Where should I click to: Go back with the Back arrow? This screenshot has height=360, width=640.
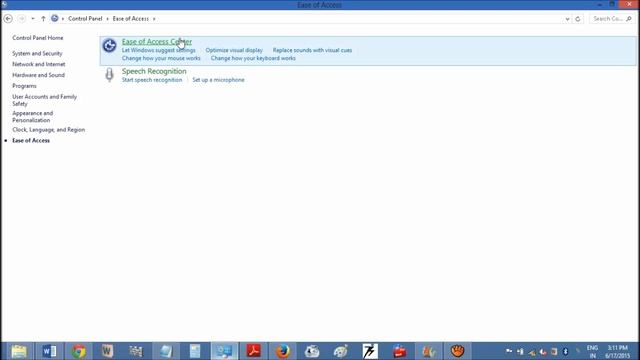pyautogui.click(x=8, y=18)
